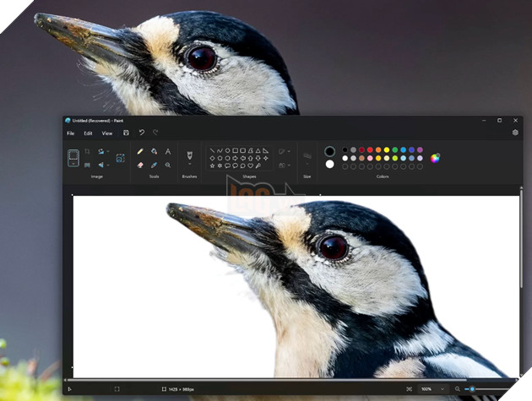Screen dimensions: 532x401
Task: Select the white Color 2 circle
Action: coord(329,165)
